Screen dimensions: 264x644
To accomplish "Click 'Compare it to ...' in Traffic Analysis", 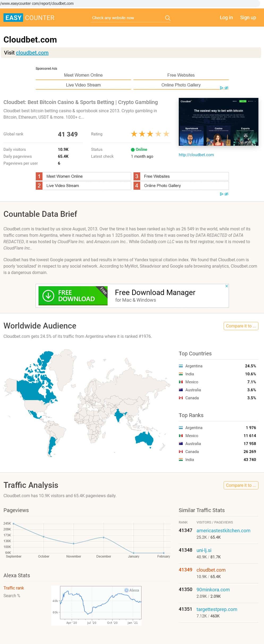I will 241,485.
